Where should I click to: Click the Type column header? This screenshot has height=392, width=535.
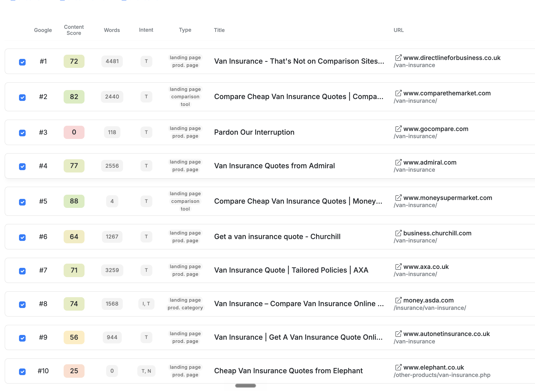[x=185, y=30]
